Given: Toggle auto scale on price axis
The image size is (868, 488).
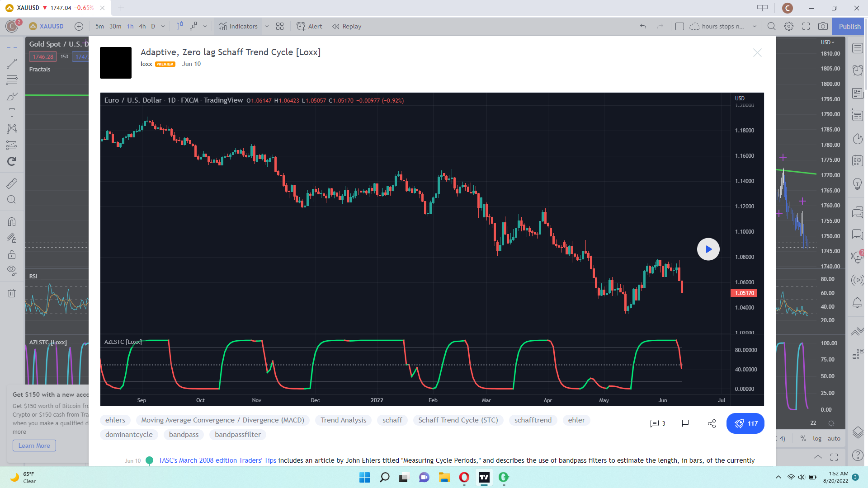Looking at the screenshot, I should pos(834,438).
